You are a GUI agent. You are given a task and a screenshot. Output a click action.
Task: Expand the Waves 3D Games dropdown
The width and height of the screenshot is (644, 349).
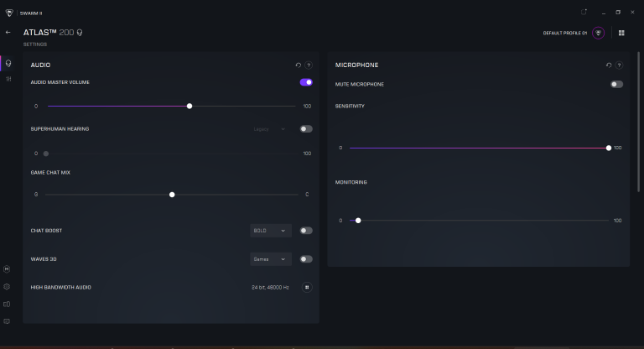coord(270,259)
